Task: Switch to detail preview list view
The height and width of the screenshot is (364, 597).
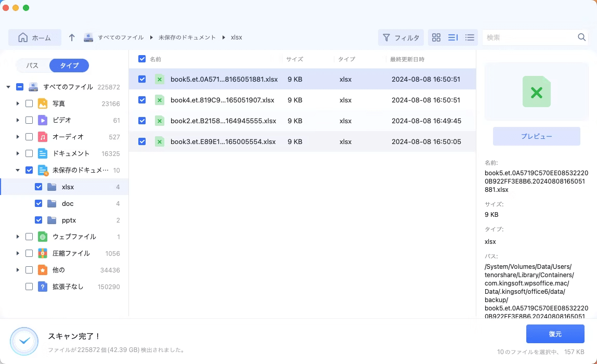Action: coord(453,37)
